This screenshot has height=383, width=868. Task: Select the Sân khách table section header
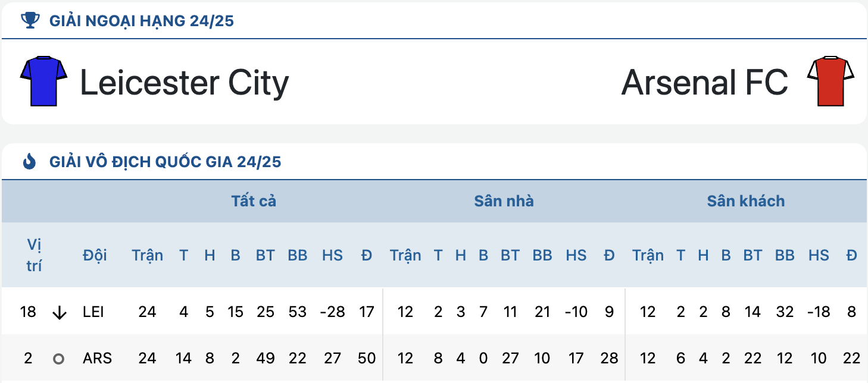click(746, 201)
